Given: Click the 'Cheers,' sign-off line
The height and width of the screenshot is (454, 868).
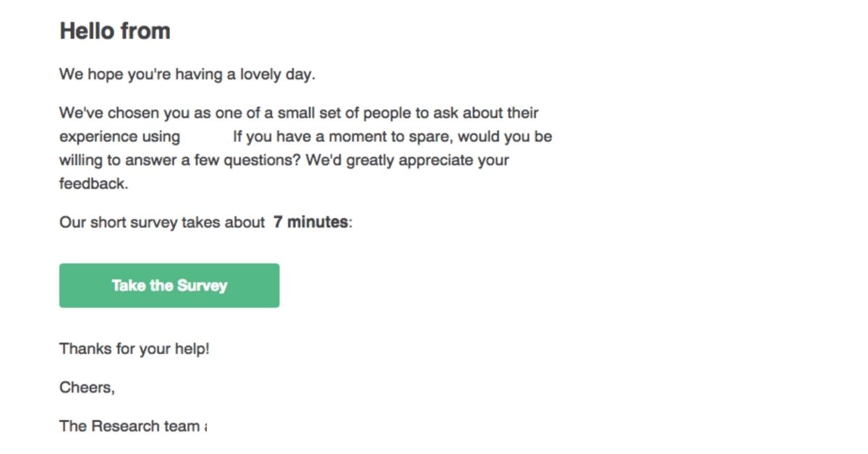Looking at the screenshot, I should click(86, 387).
